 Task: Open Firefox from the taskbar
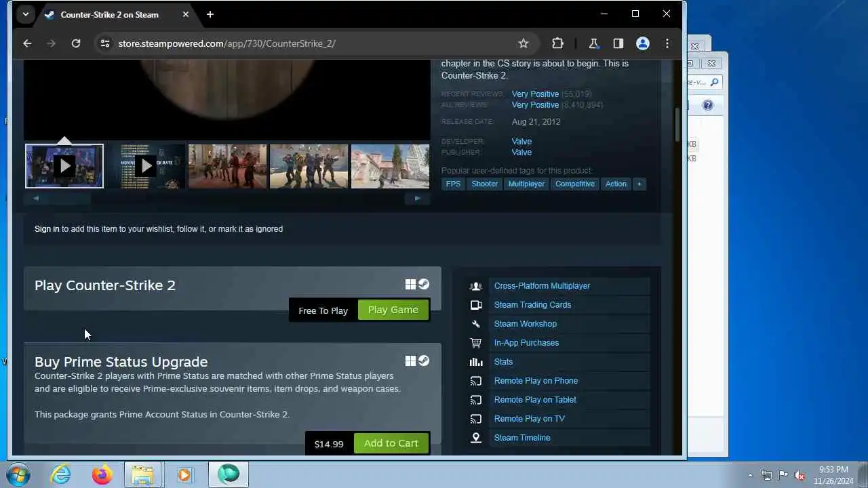coord(102,474)
